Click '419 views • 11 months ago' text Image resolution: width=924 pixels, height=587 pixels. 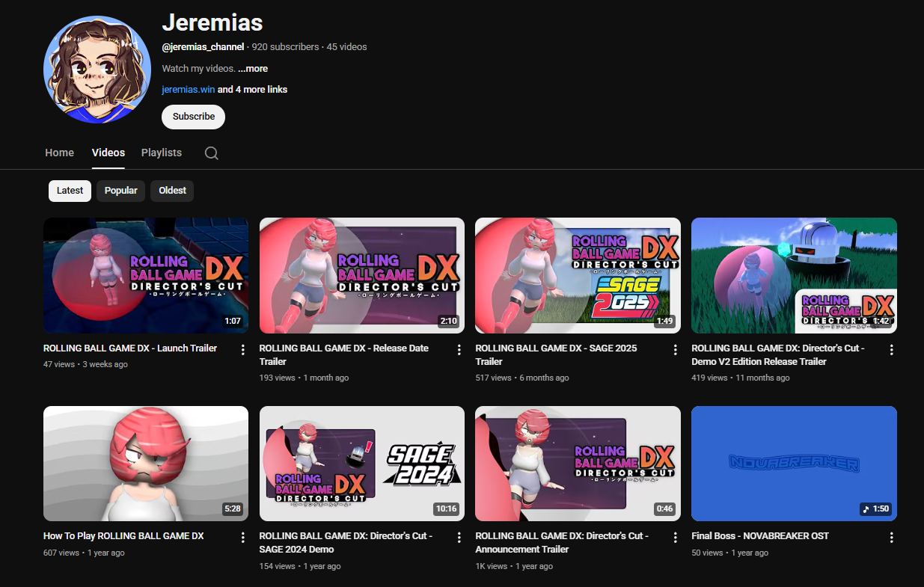[x=741, y=378]
